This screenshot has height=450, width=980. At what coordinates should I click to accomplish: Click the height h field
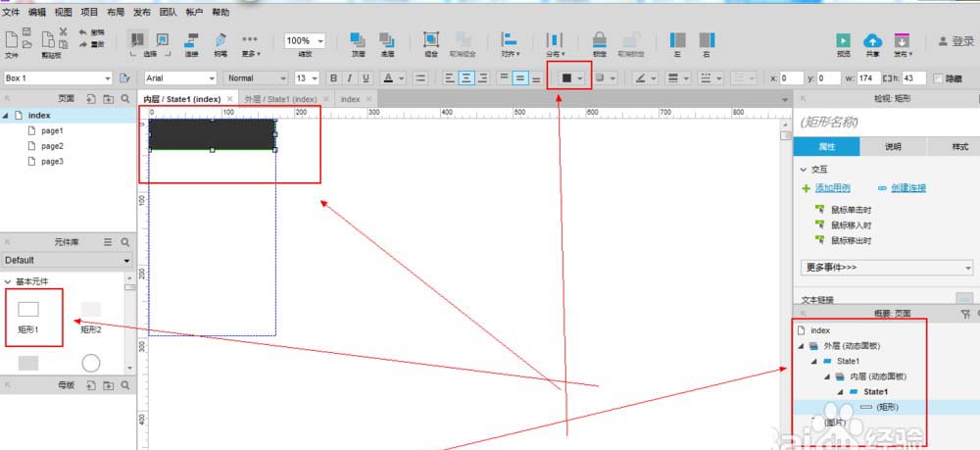(913, 78)
